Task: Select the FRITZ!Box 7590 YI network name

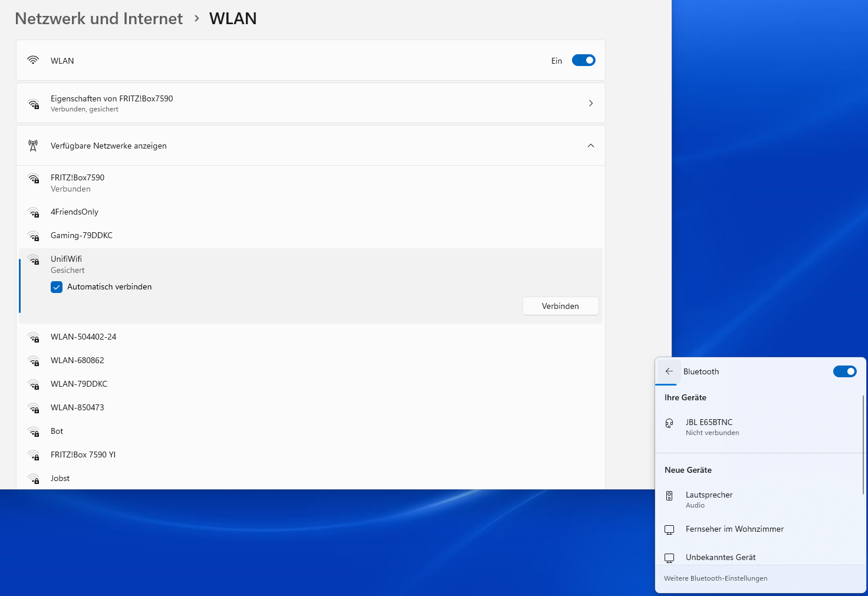Action: point(83,455)
